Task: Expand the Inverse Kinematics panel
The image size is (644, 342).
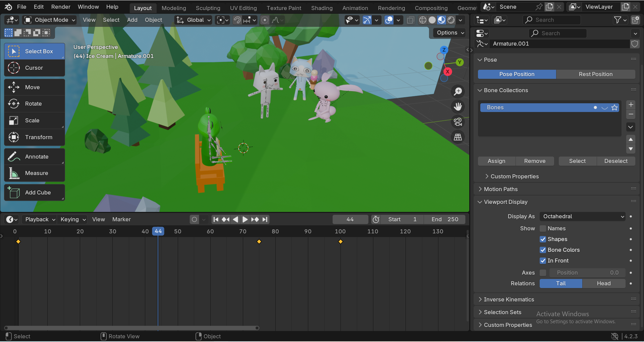Action: coord(509,300)
